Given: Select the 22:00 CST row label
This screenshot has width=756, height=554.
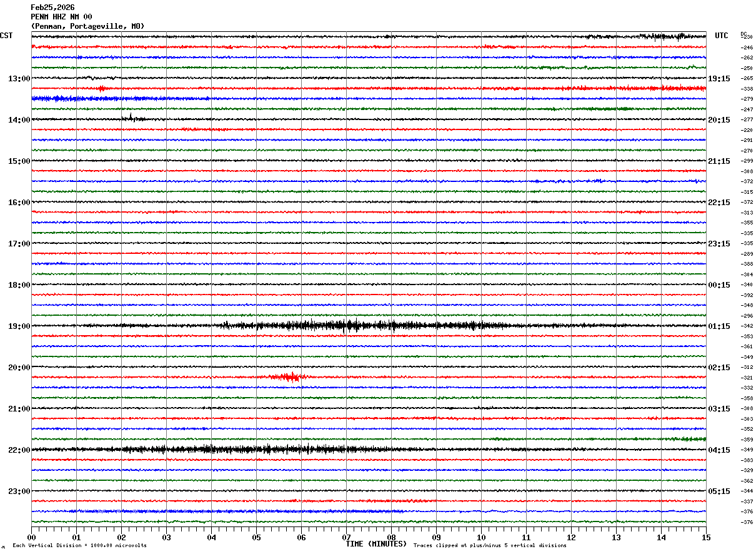Looking at the screenshot, I should [x=19, y=450].
